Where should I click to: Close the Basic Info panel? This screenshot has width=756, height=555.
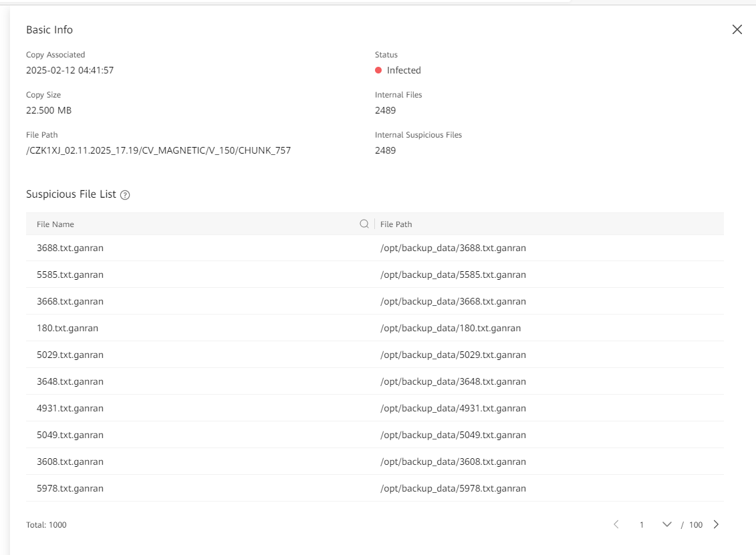tap(737, 29)
